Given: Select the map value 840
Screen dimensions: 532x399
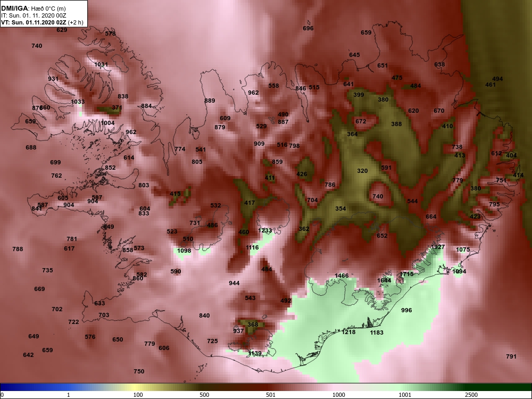Looking at the screenshot, I should (x=204, y=315).
